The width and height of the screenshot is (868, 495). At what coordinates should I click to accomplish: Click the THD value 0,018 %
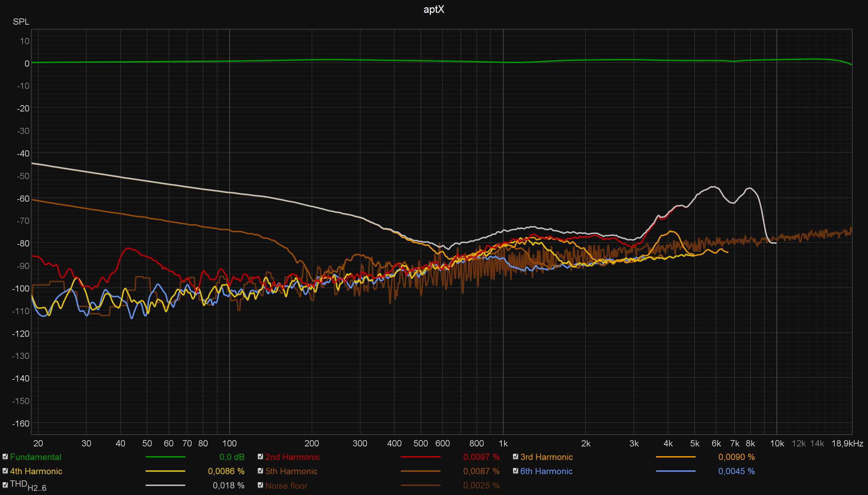[228, 486]
